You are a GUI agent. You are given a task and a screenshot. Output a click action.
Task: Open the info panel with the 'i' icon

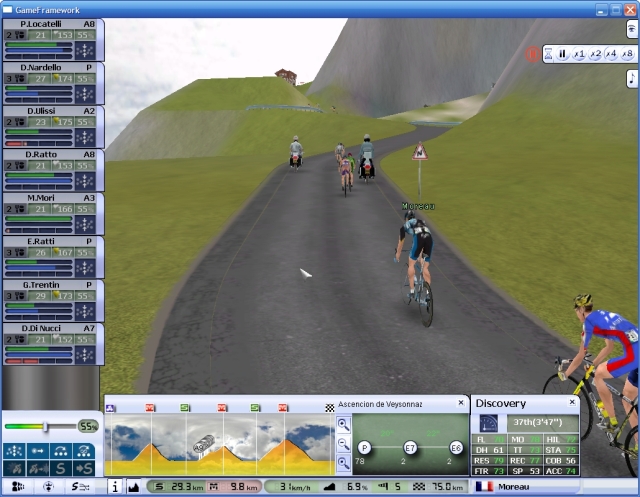coord(113,487)
